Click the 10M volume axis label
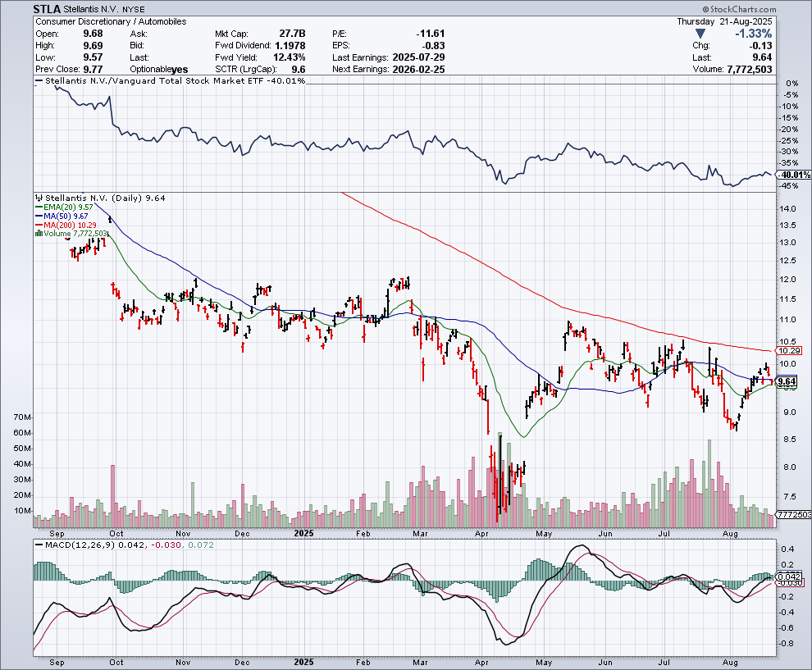 click(22, 511)
